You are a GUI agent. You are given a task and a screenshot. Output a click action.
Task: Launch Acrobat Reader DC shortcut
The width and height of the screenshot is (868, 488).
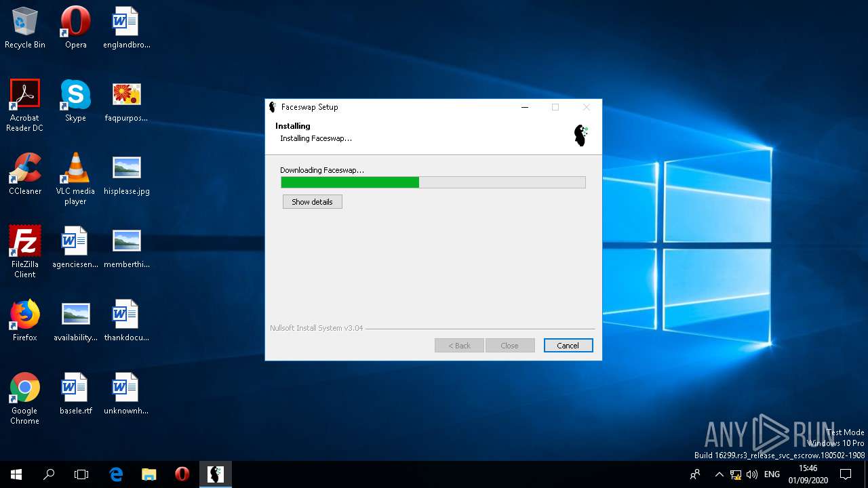[x=25, y=106]
